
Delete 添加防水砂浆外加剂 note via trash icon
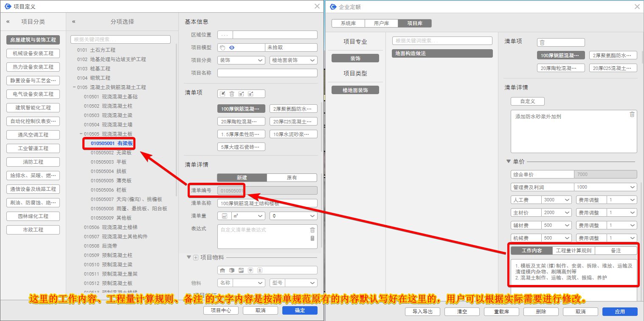(x=632, y=114)
